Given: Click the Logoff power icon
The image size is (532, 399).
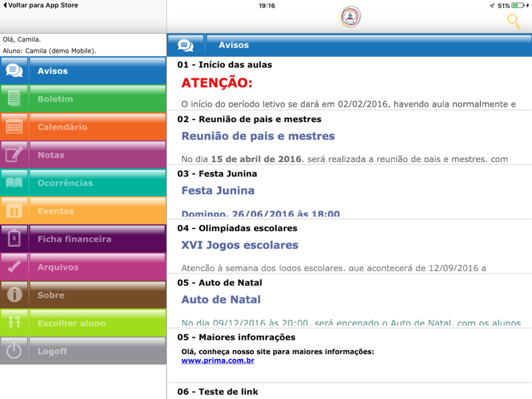Looking at the screenshot, I should 14,351.
